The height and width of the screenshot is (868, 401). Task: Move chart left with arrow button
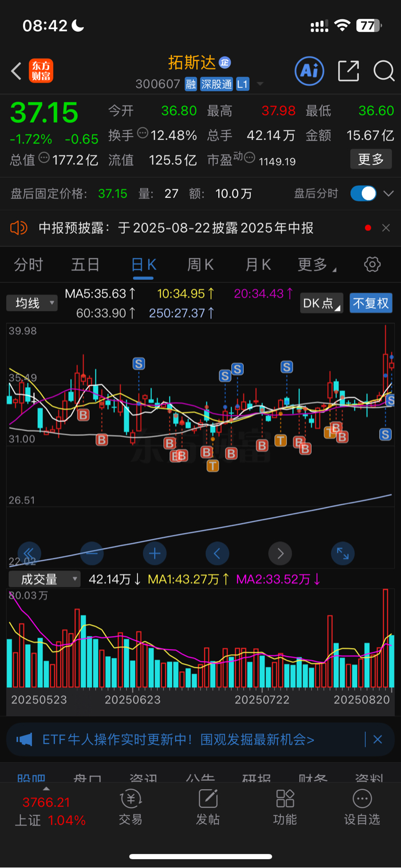point(217,553)
